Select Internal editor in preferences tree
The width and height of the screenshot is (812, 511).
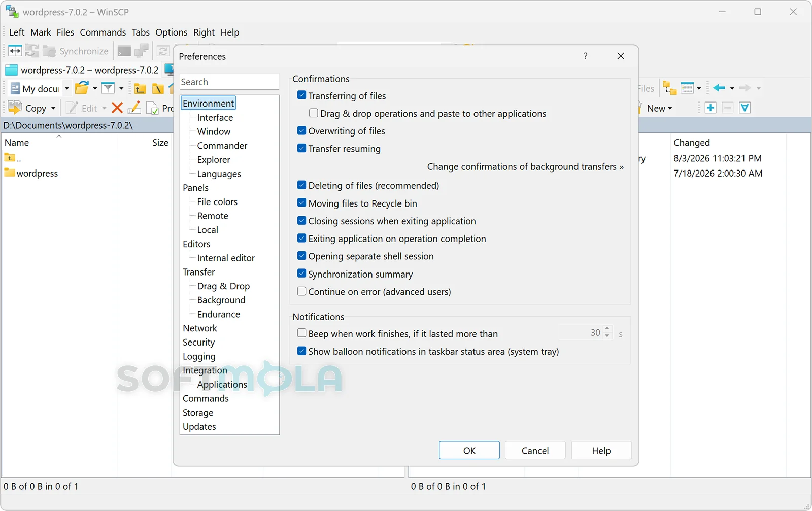click(226, 258)
